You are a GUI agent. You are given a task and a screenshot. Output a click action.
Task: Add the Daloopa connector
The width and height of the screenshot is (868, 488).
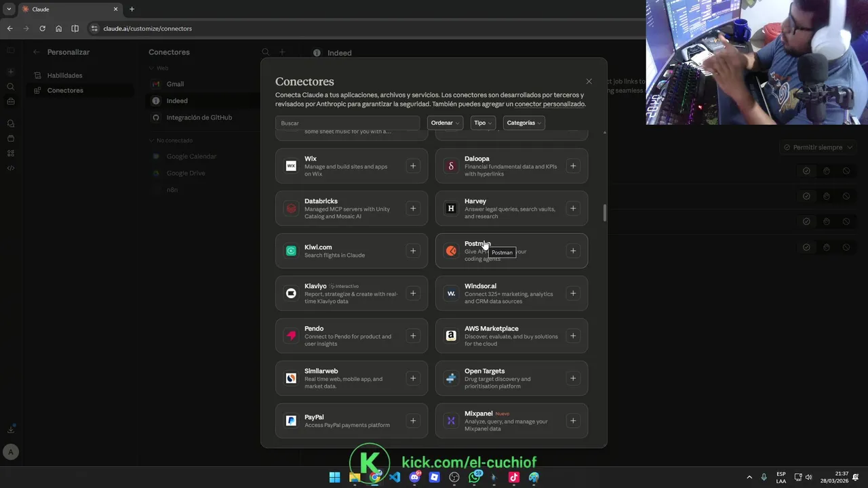pos(573,166)
